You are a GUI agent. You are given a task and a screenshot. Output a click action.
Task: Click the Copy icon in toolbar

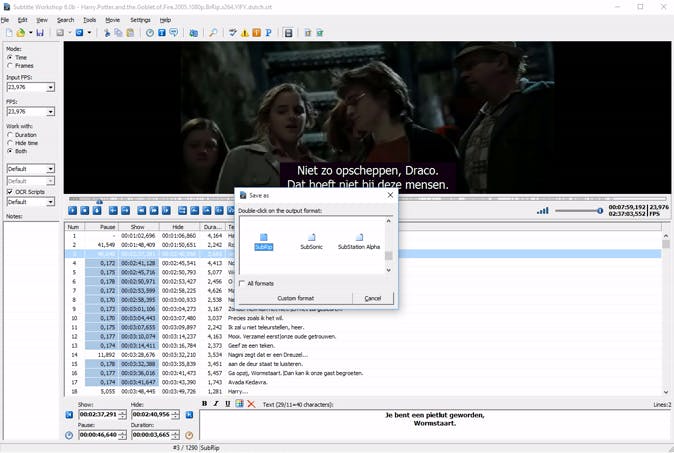118,33
